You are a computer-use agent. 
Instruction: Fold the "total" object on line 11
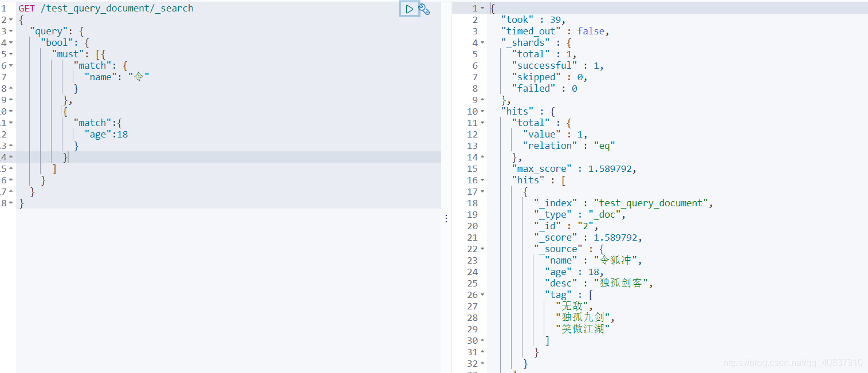[x=482, y=123]
